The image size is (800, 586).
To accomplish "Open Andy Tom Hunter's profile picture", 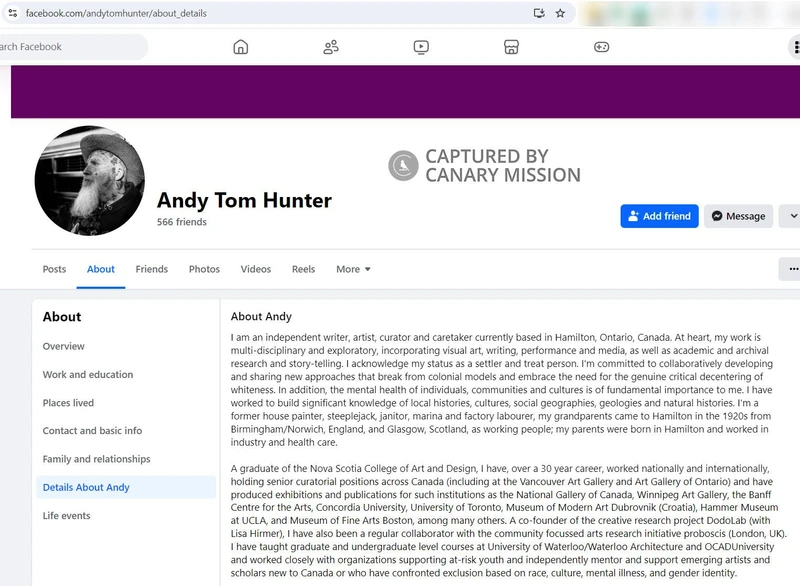I will [x=90, y=181].
